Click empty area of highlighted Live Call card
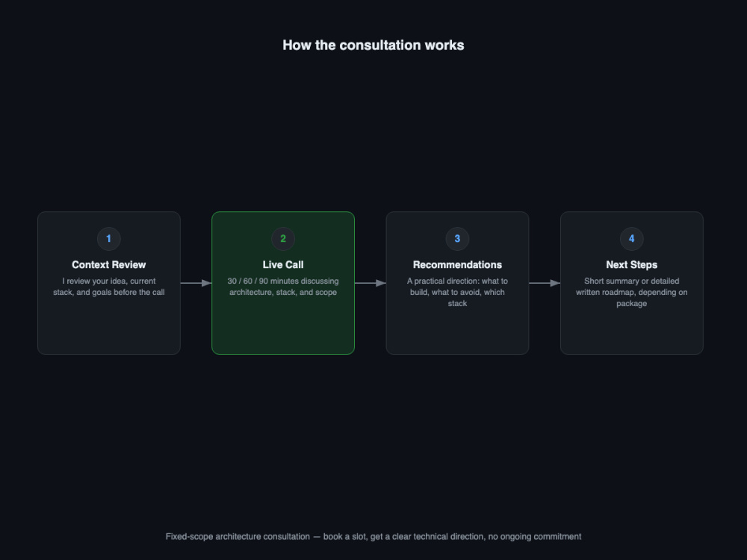 click(x=283, y=326)
